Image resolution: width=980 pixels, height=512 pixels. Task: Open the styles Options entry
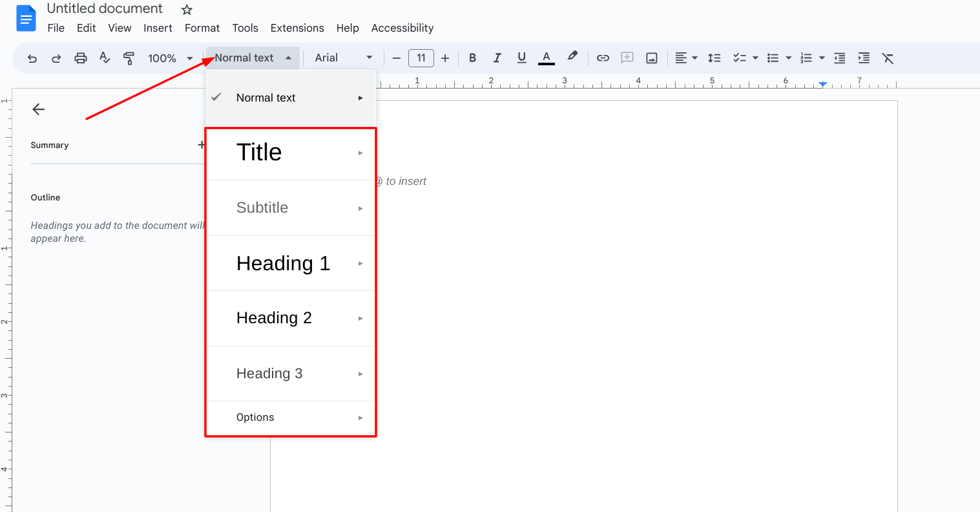pyautogui.click(x=291, y=418)
